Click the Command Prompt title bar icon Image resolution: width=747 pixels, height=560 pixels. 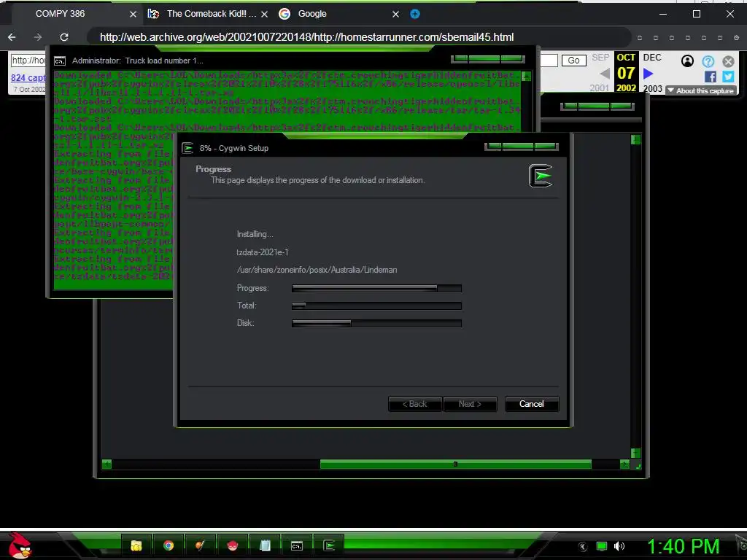pos(60,61)
